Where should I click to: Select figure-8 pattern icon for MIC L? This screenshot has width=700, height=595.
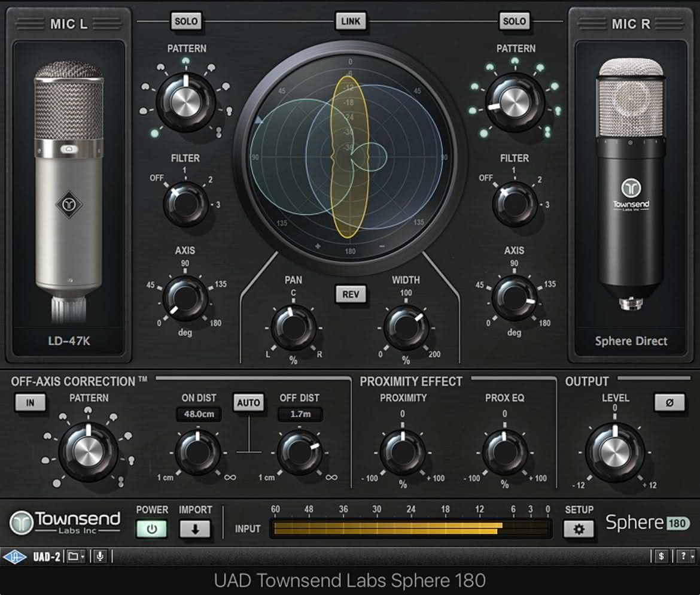click(219, 132)
